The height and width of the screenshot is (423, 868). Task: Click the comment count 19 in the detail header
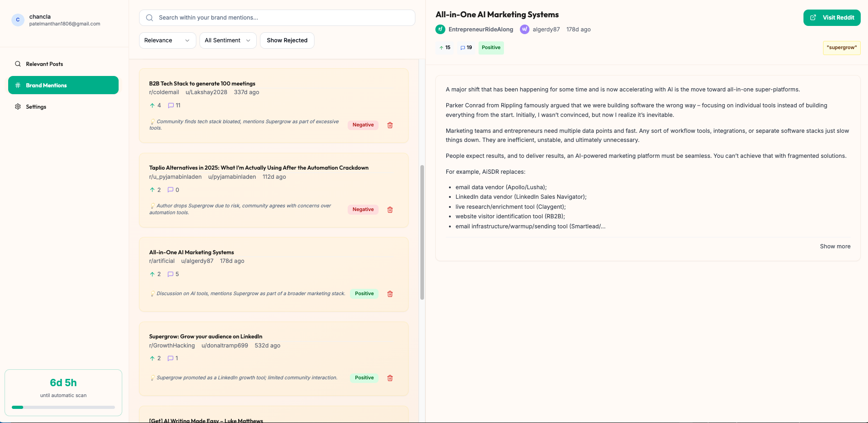(x=466, y=48)
